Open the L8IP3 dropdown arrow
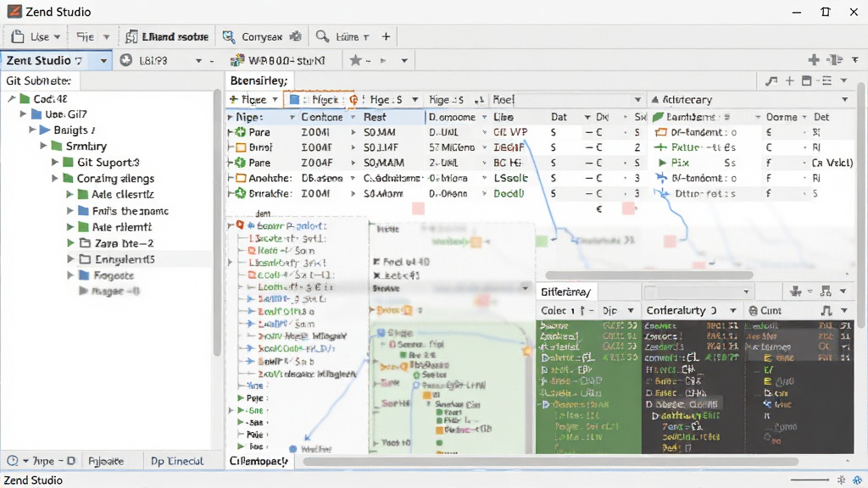Screen dimensions: 868x488 click(198, 60)
